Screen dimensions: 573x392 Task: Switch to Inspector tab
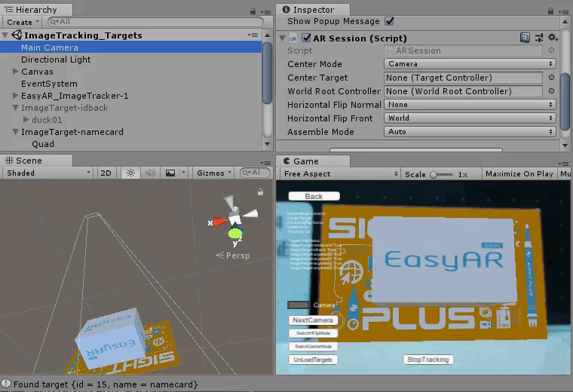(313, 10)
